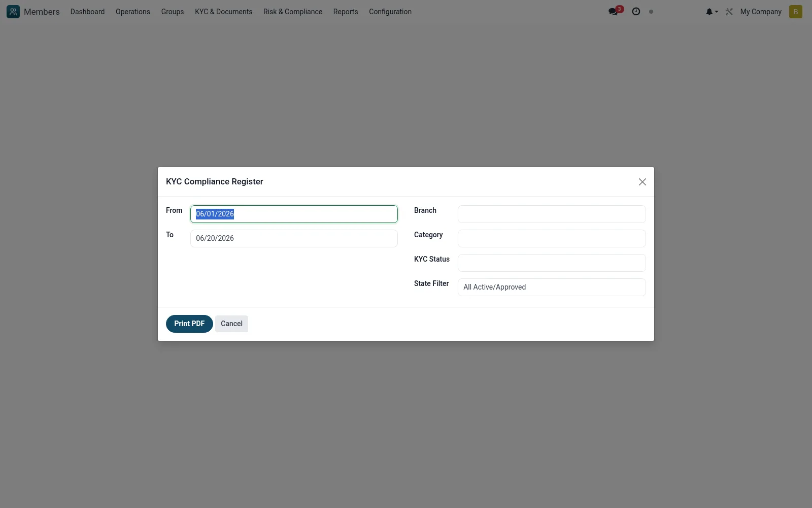Open the KYC Status selection field
The image size is (812, 508).
coord(552,263)
